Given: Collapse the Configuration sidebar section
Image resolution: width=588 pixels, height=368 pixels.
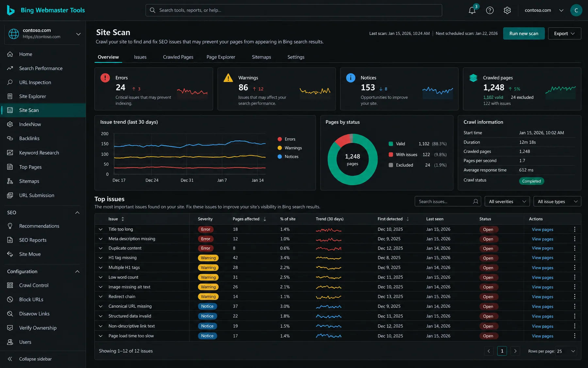Looking at the screenshot, I should [x=77, y=272].
